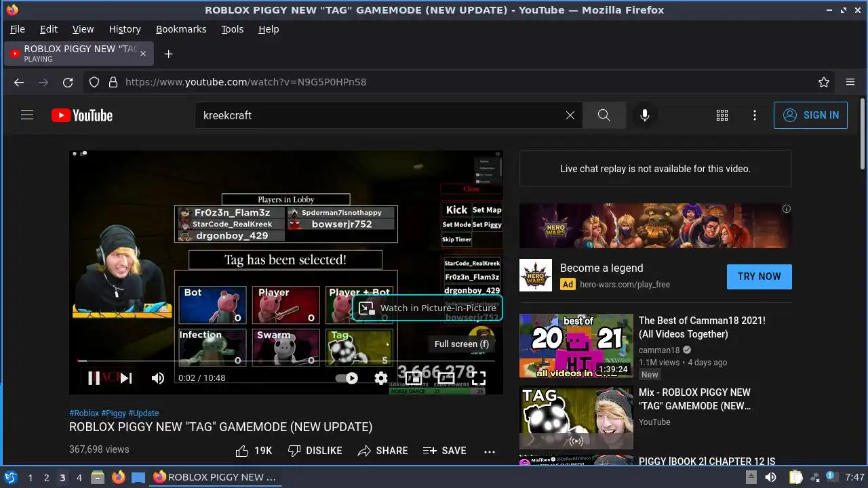Enter full screen mode
Image resolution: width=868 pixels, height=488 pixels.
tap(479, 378)
